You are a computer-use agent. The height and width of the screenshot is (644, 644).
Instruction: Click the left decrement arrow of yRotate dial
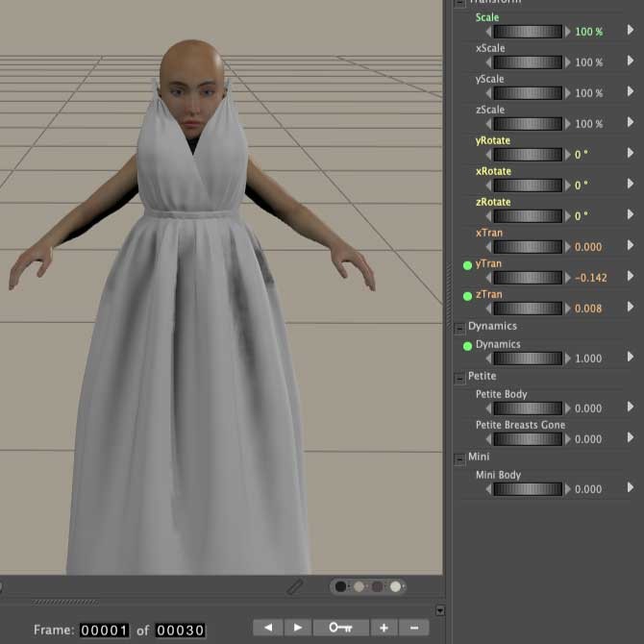pyautogui.click(x=489, y=155)
